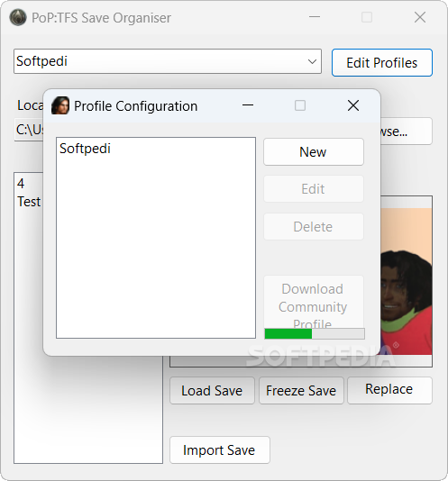Click the Profile Configuration window icon

coord(60,105)
